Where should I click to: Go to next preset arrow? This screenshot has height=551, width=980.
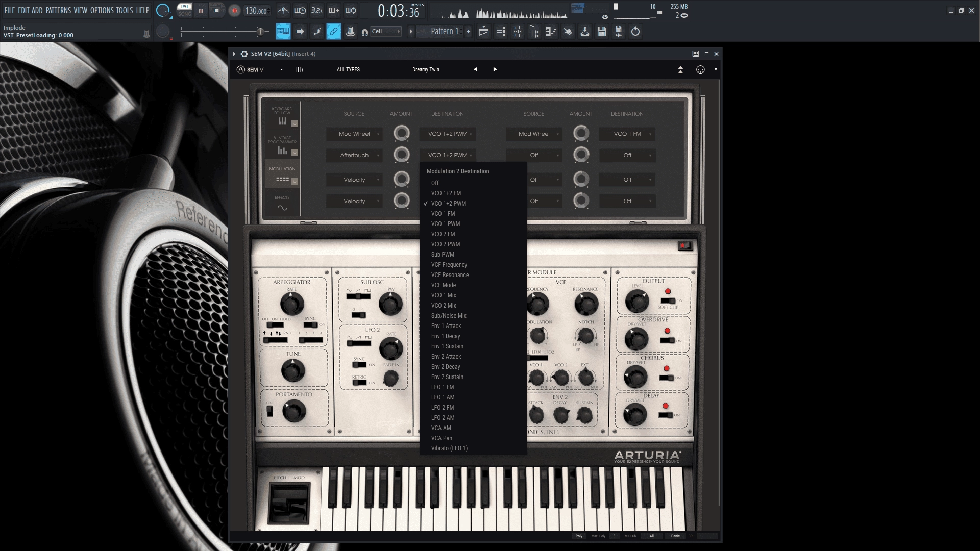pos(495,69)
